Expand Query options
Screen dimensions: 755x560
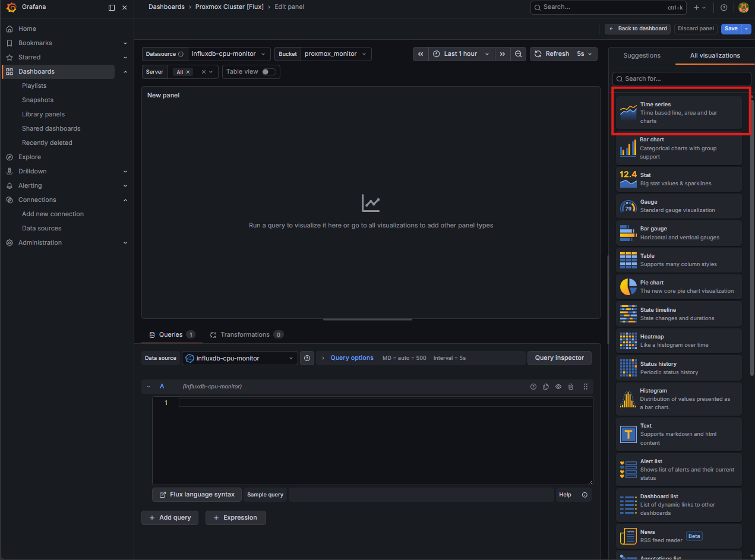[x=352, y=358]
